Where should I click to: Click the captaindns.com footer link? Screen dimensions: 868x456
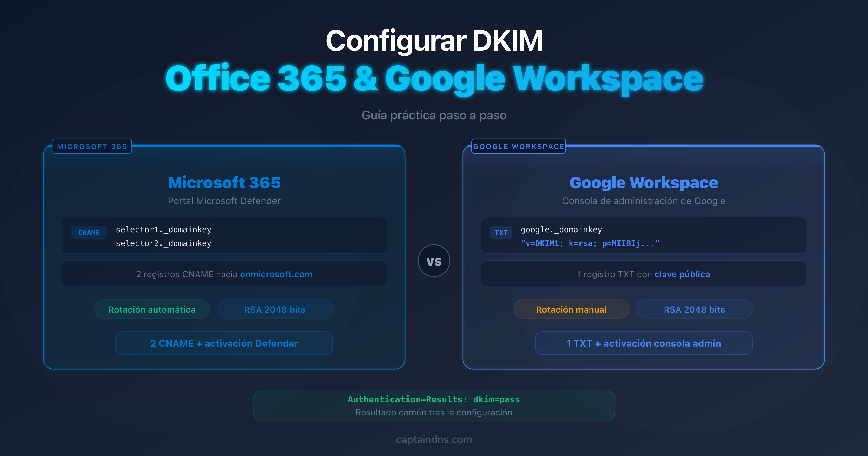pos(434,440)
